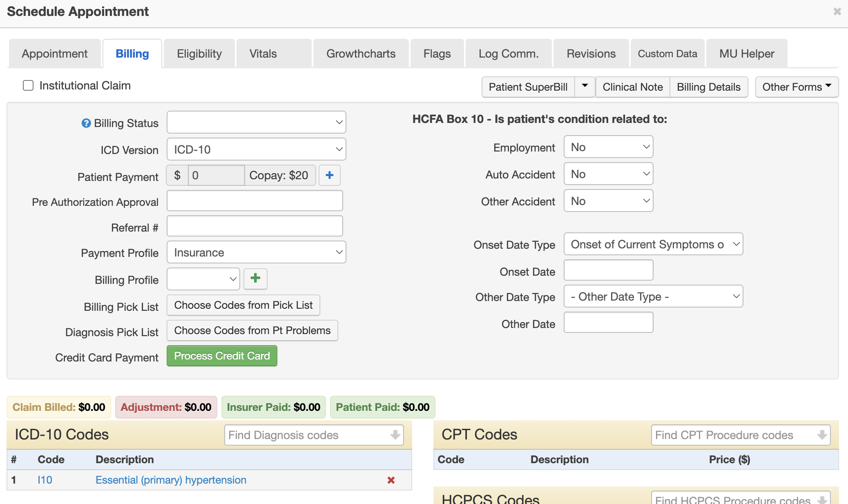
Task: Select the Onset Date Type dropdown
Action: click(653, 244)
